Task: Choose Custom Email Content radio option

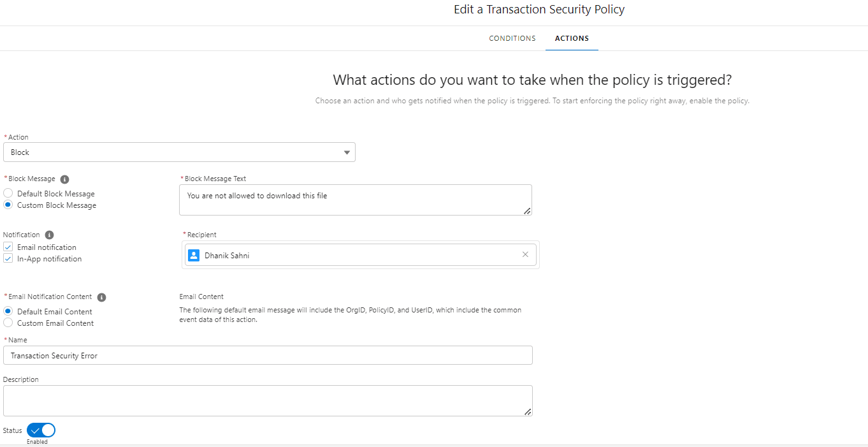Action: click(x=8, y=323)
